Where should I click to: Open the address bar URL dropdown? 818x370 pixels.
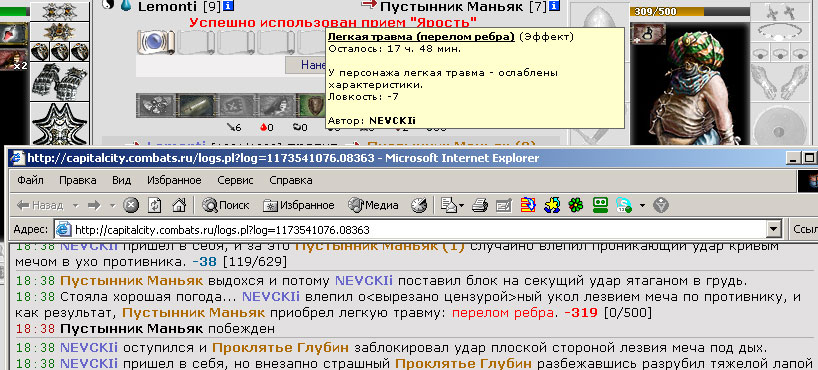point(775,229)
